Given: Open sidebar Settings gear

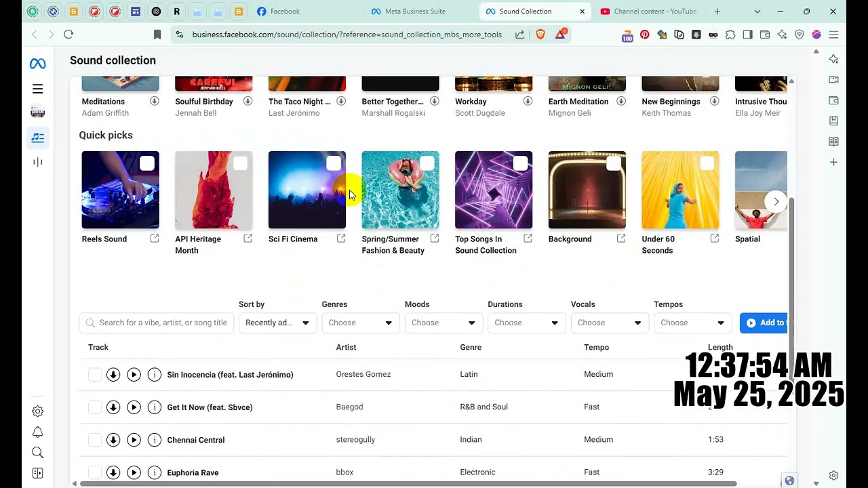Looking at the screenshot, I should coord(37,411).
